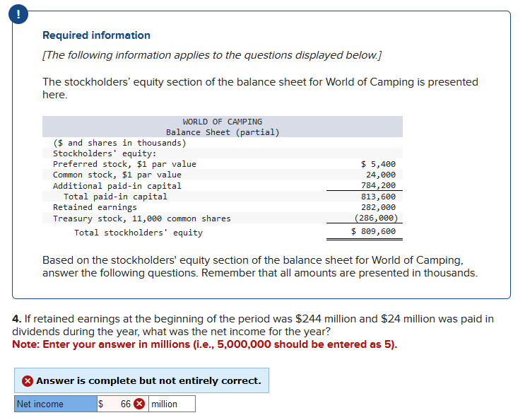This screenshot has height=420, width=525.
Task: Click 'Total paid-in capital' row label
Action: pyautogui.click(x=115, y=197)
